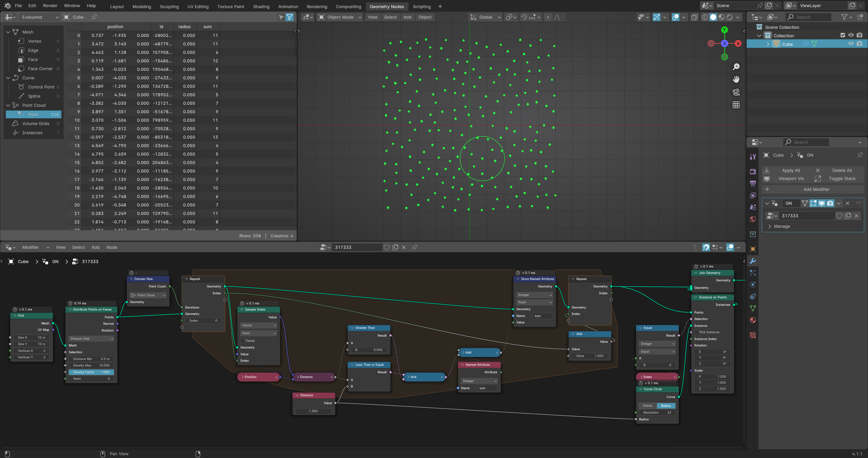The width and height of the screenshot is (868, 458).
Task: Click the Add Modifier button
Action: pos(813,189)
